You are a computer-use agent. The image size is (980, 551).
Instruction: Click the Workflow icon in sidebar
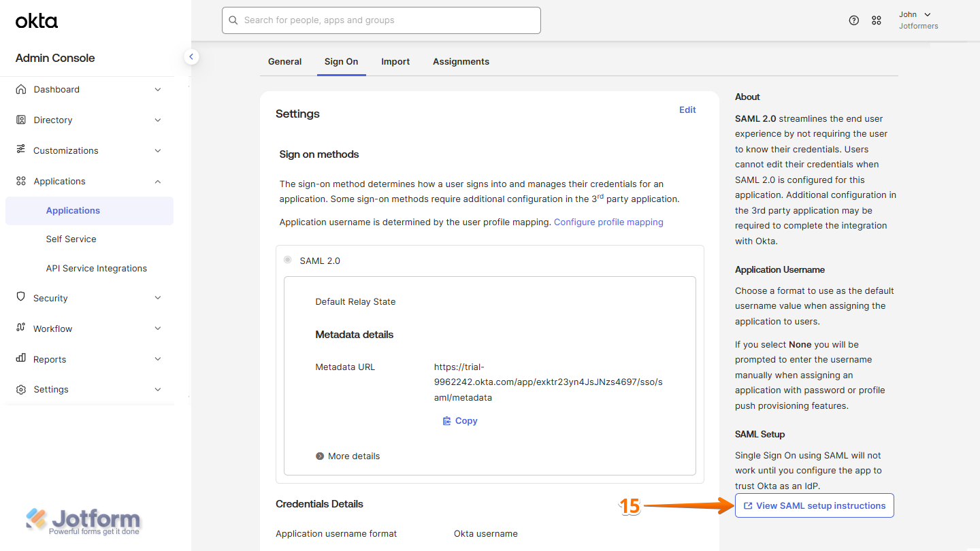point(21,329)
